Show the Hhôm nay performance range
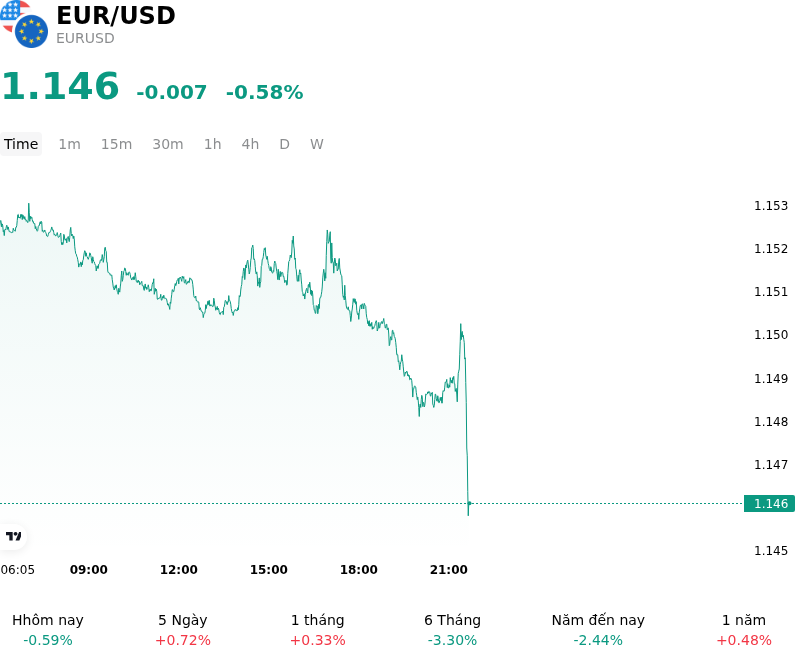Image resolution: width=800 pixels, height=660 pixels. point(48,630)
